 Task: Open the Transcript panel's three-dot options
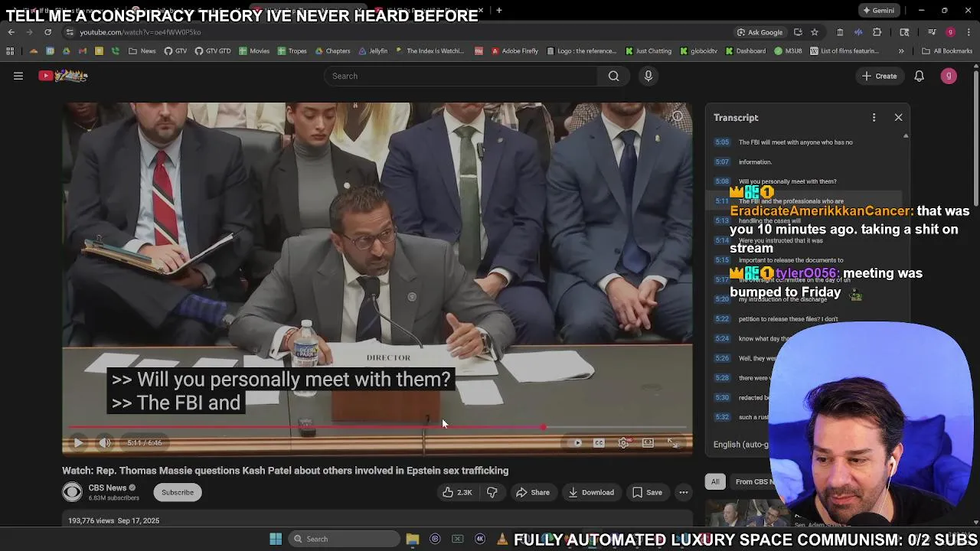coord(874,118)
